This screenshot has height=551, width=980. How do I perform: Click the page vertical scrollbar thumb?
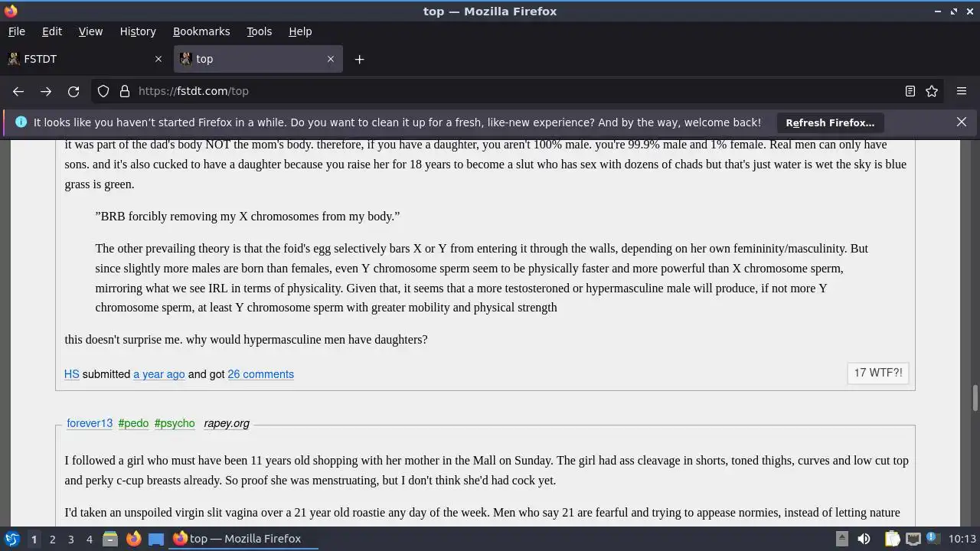click(975, 398)
